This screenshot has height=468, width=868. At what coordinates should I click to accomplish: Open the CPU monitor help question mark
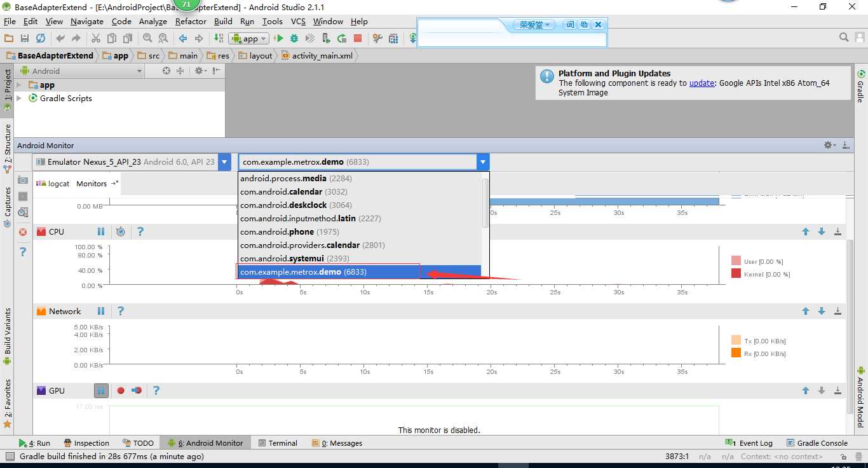[x=140, y=231]
